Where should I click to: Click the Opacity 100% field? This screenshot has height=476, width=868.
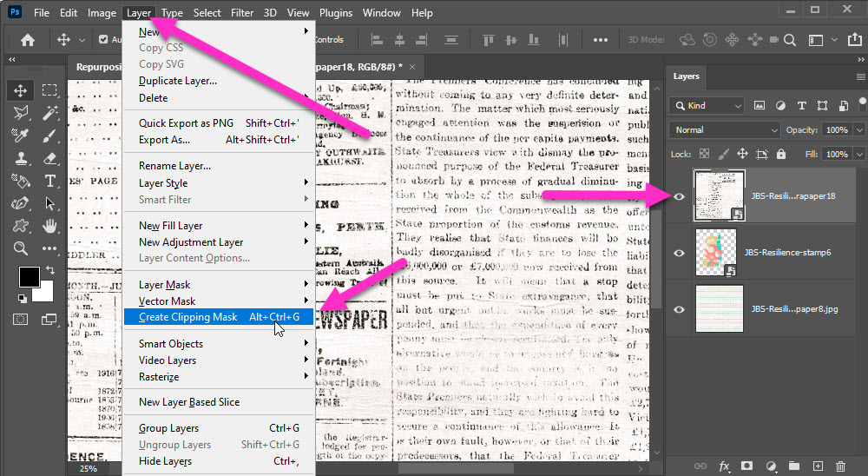tap(837, 129)
